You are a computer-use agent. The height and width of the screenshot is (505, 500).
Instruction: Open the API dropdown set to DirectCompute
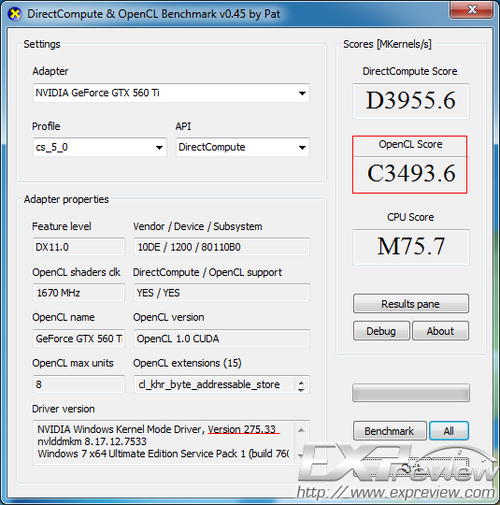(x=243, y=147)
